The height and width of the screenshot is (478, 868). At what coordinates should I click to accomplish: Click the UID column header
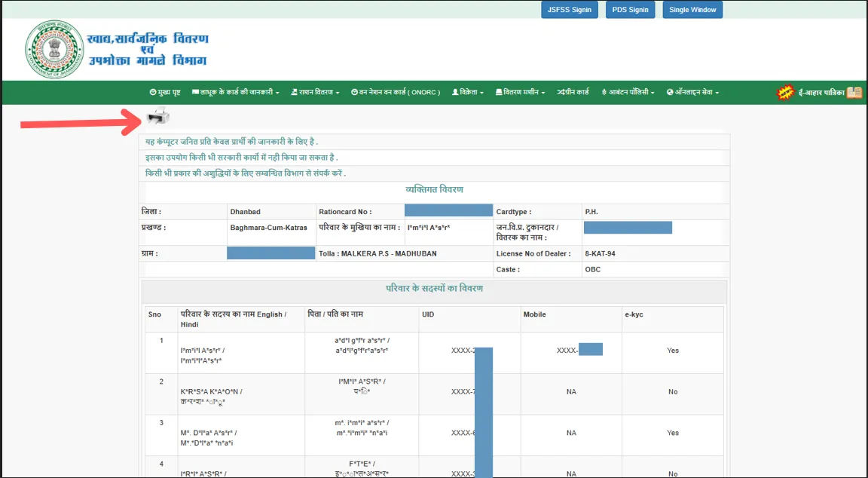click(x=428, y=314)
